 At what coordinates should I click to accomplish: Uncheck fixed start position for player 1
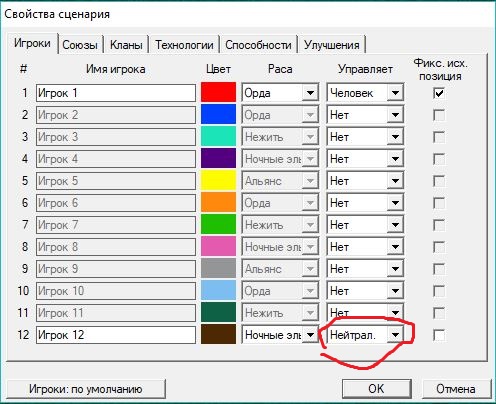(439, 93)
